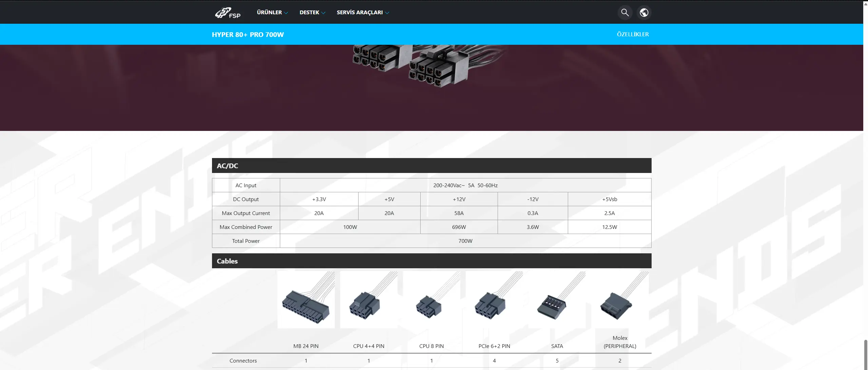Select the 0.3A current value

coord(533,213)
